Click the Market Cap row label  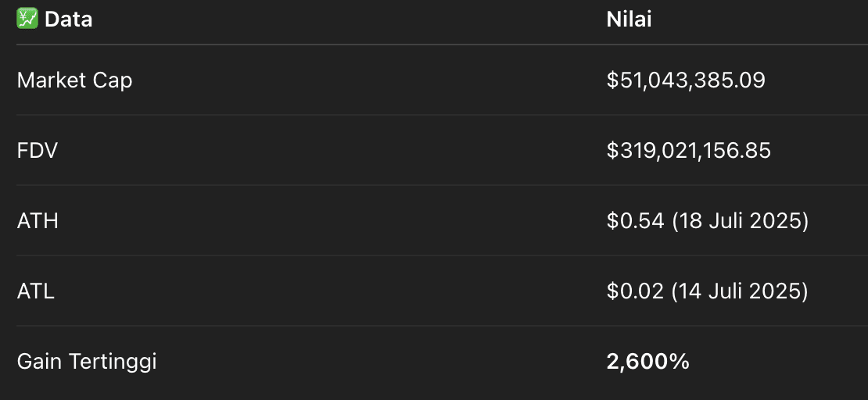coord(75,80)
